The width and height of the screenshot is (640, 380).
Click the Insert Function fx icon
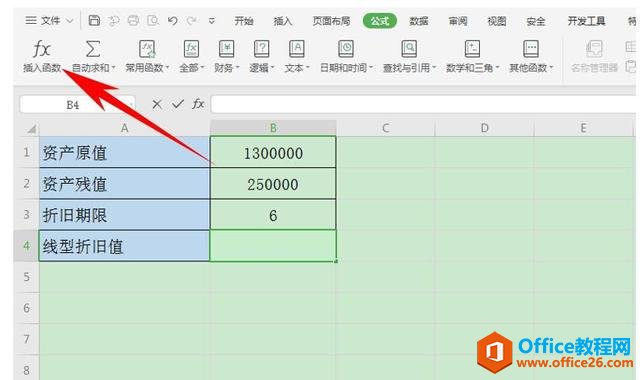42,50
